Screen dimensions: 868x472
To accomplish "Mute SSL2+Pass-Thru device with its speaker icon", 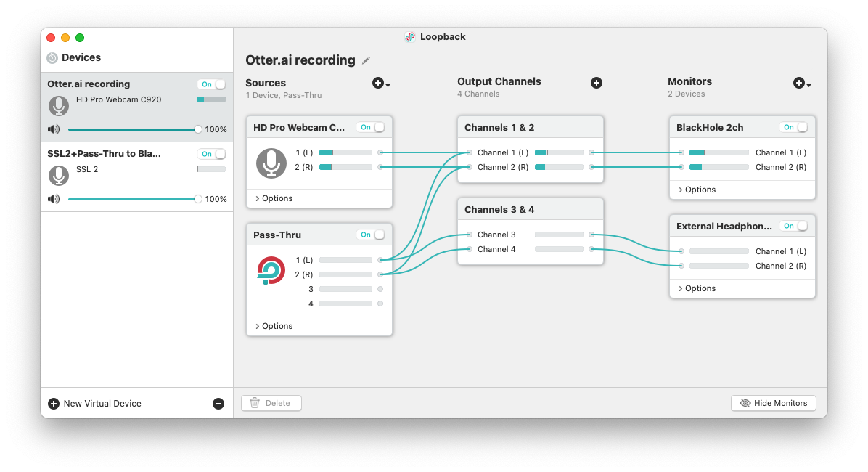I will (x=54, y=199).
